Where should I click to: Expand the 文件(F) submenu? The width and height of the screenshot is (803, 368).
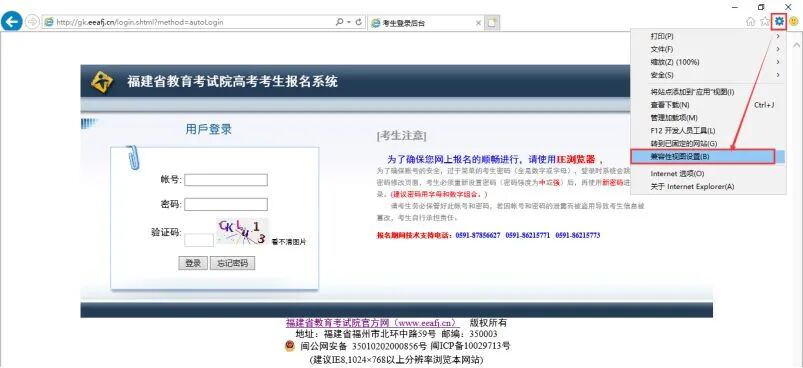point(707,49)
